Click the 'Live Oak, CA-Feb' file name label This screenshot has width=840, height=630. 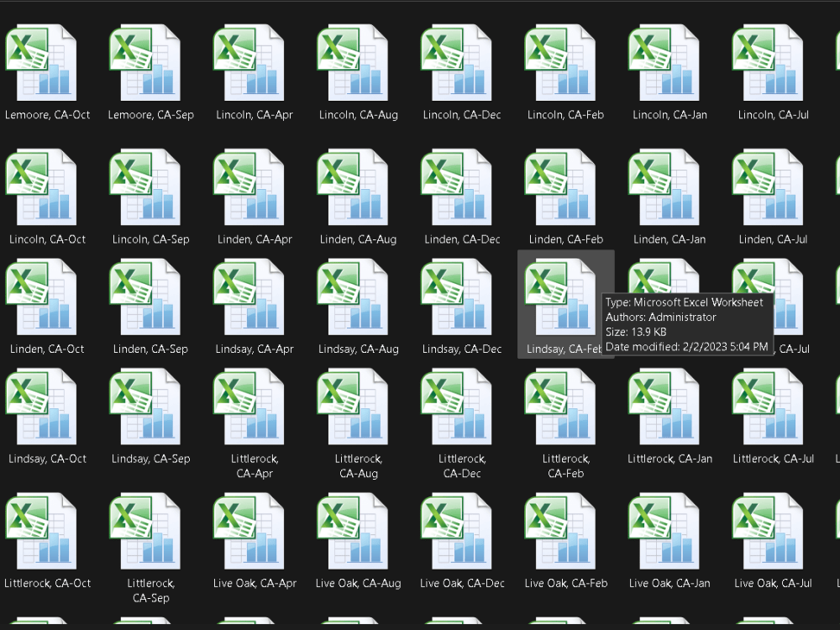[565, 584]
